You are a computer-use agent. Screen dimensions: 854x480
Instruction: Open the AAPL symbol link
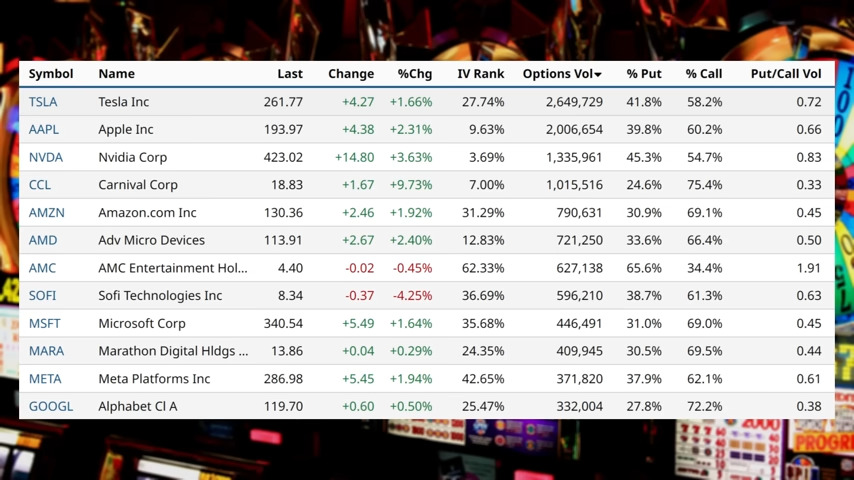(x=44, y=130)
